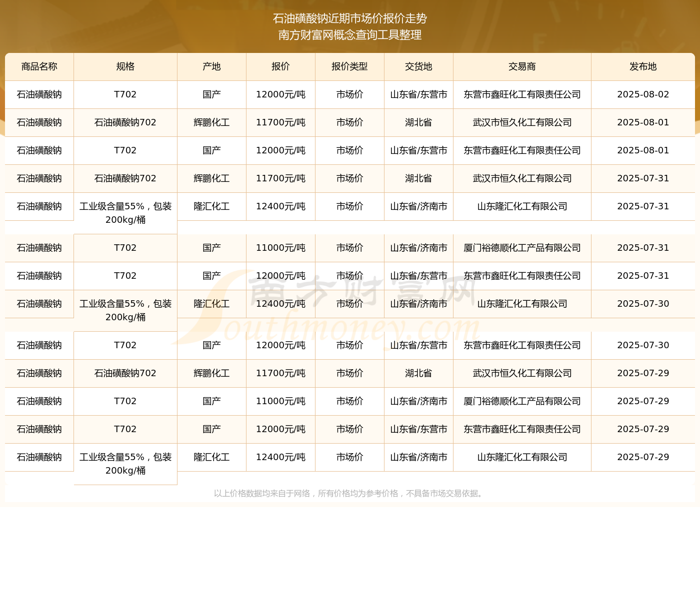
Task: Click the 报价 column header
Action: tap(280, 66)
